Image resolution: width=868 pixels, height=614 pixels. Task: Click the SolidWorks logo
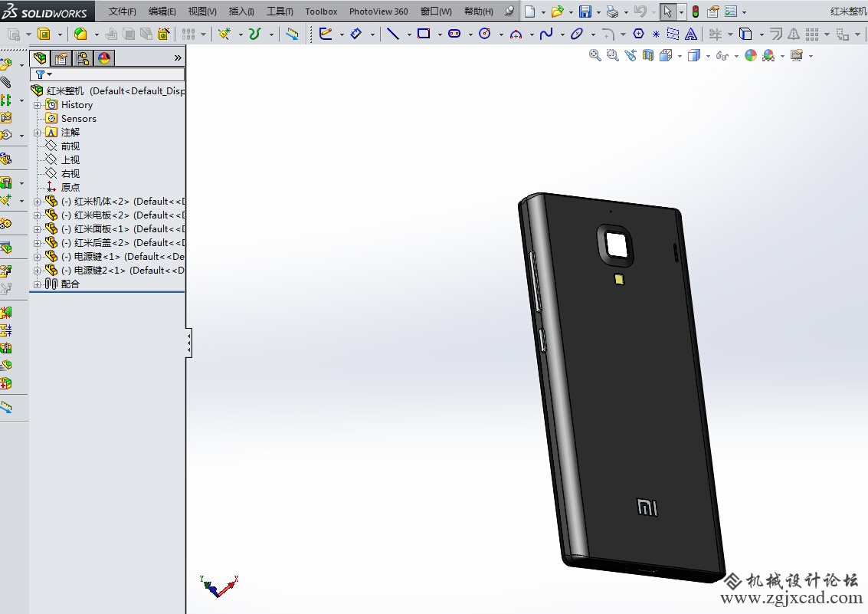[x=45, y=11]
